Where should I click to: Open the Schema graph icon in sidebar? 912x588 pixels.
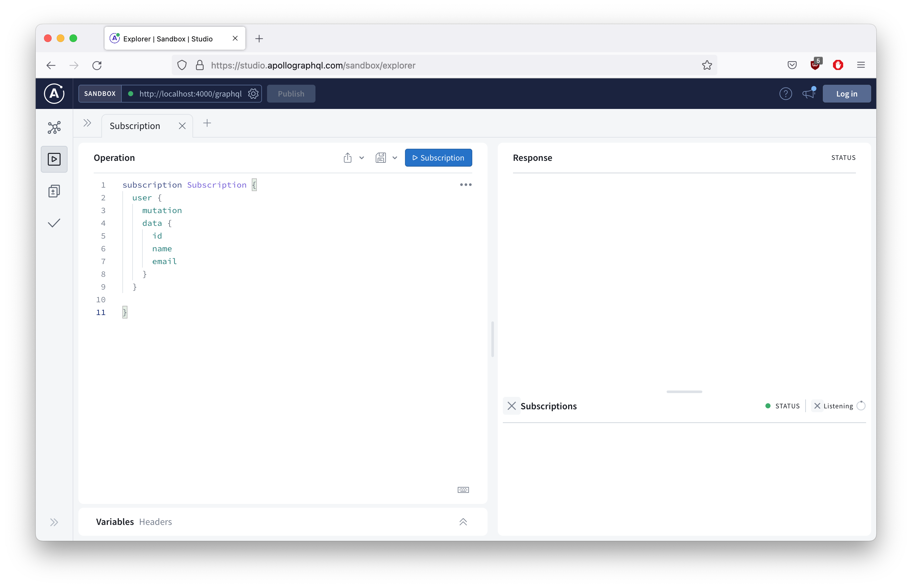coord(54,127)
